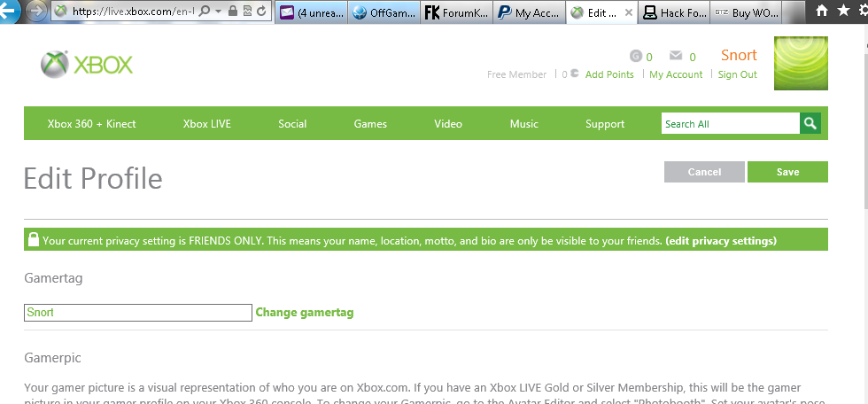Click the live.xbox.com URL address field
The width and height of the screenshot is (868, 404).
[x=132, y=11]
